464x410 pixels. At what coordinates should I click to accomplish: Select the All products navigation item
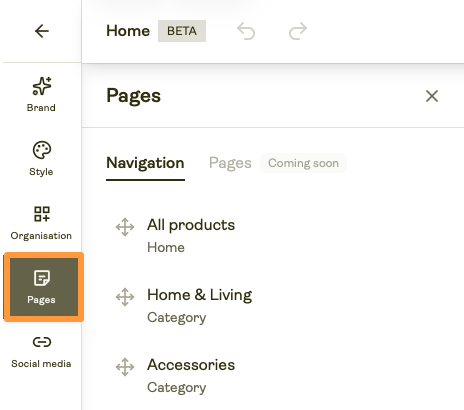click(x=191, y=225)
